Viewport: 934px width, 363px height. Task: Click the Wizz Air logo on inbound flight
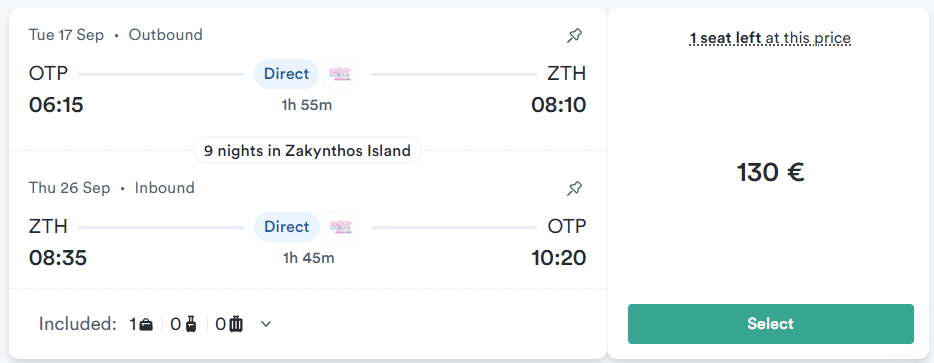click(x=341, y=227)
